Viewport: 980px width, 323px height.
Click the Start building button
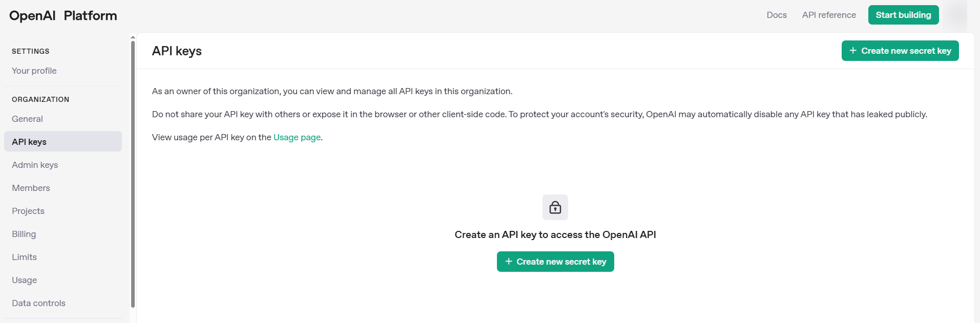(903, 15)
